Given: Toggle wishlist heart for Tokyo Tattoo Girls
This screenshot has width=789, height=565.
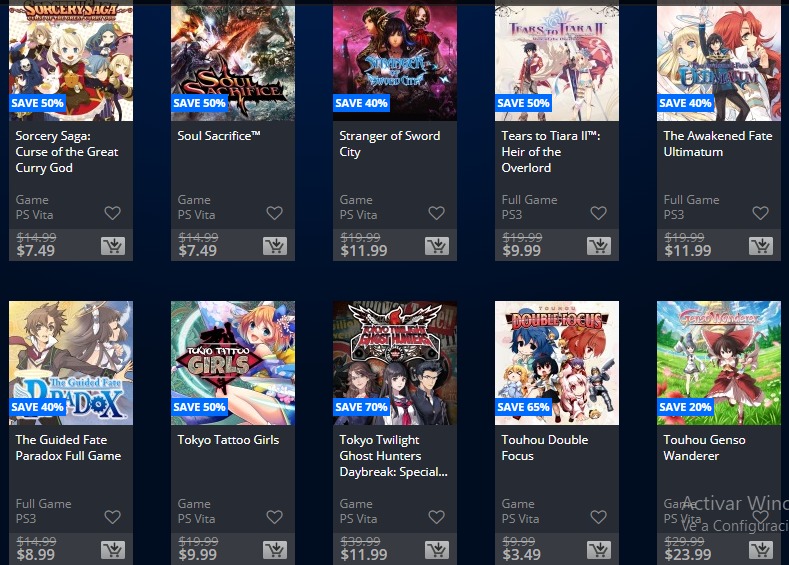Looking at the screenshot, I should (x=274, y=517).
